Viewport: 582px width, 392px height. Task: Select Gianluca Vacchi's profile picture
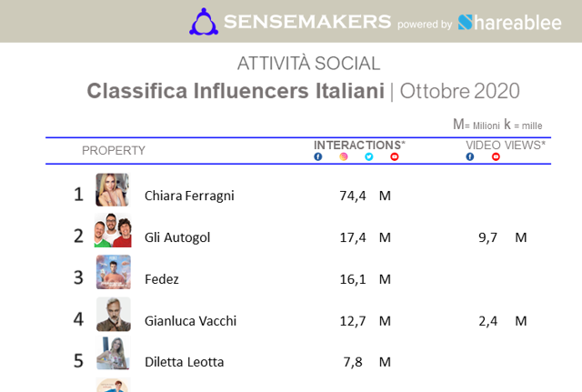point(114,314)
